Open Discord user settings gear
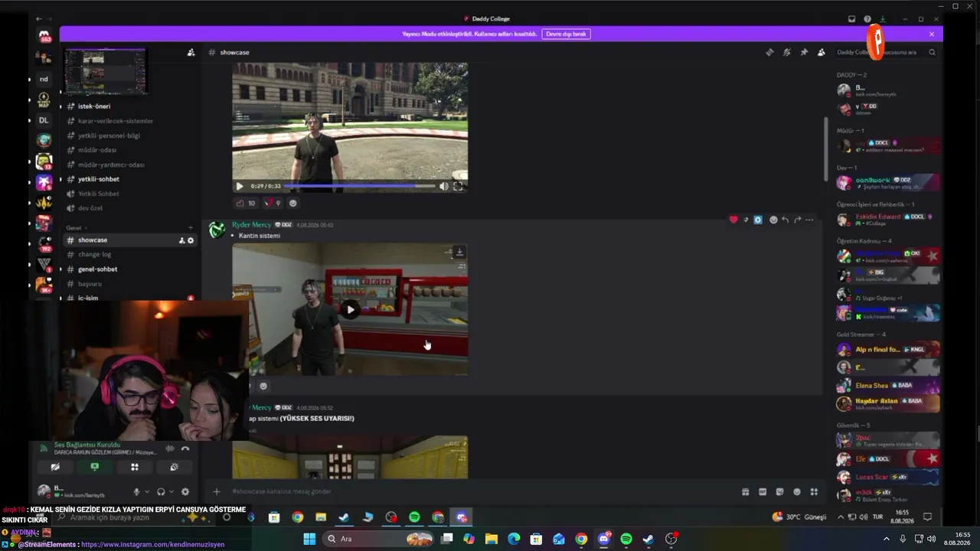980x551 pixels. click(185, 492)
